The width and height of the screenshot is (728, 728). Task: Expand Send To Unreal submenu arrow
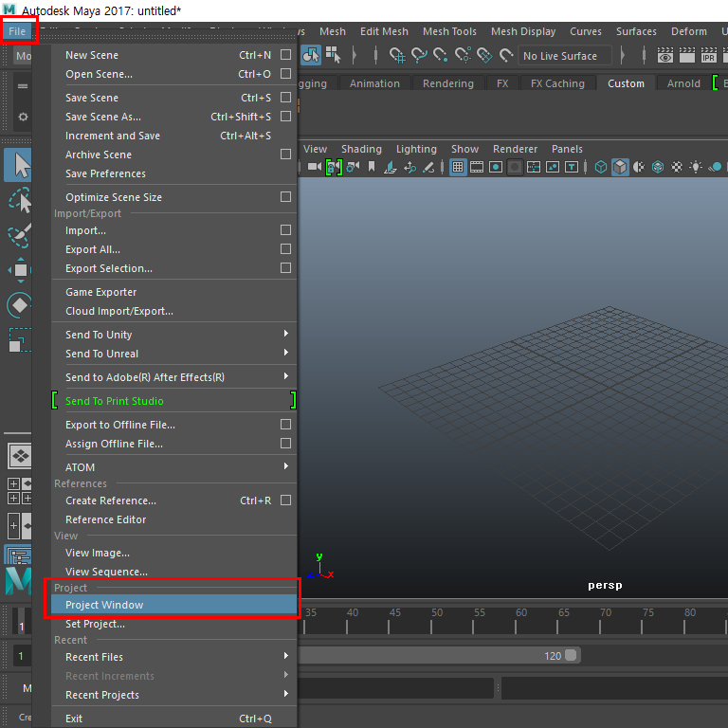pos(286,353)
